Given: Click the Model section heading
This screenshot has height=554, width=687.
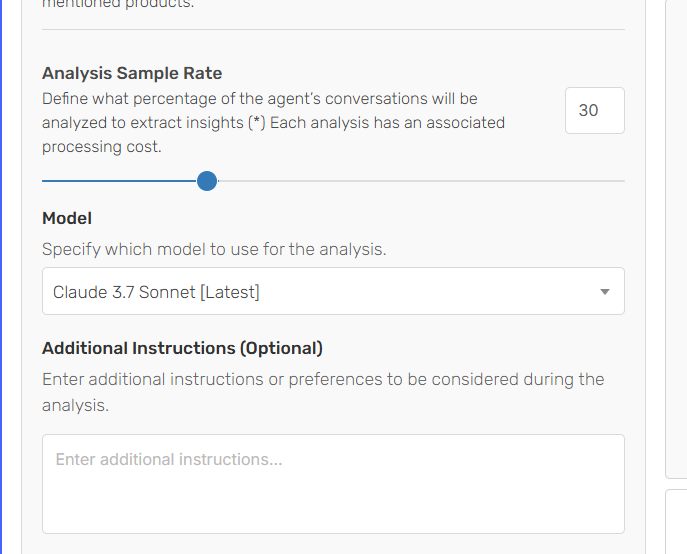Looking at the screenshot, I should [67, 218].
